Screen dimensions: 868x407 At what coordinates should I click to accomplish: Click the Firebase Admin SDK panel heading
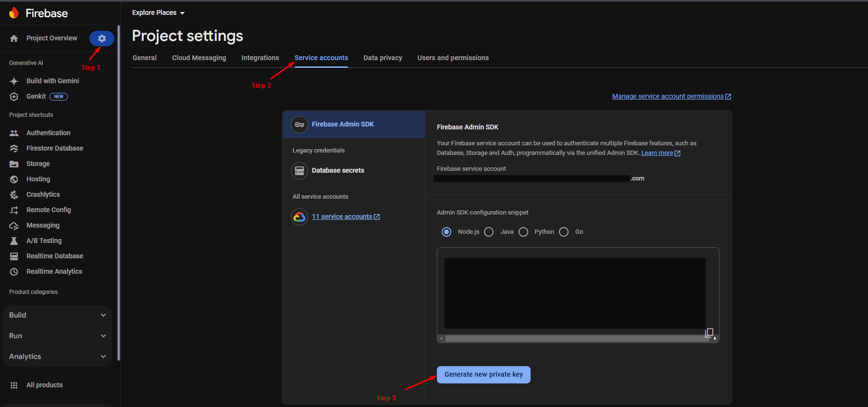pos(468,127)
